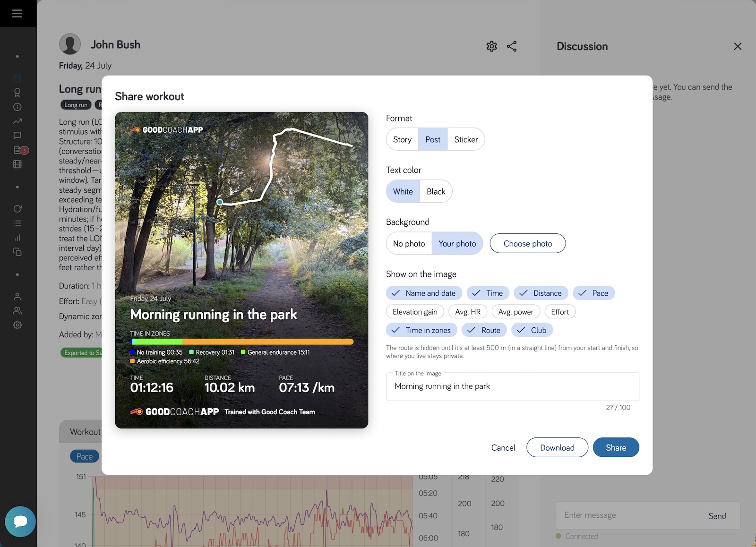Open the gear settings icon in the sidebar
The width and height of the screenshot is (756, 547).
pyautogui.click(x=17, y=325)
